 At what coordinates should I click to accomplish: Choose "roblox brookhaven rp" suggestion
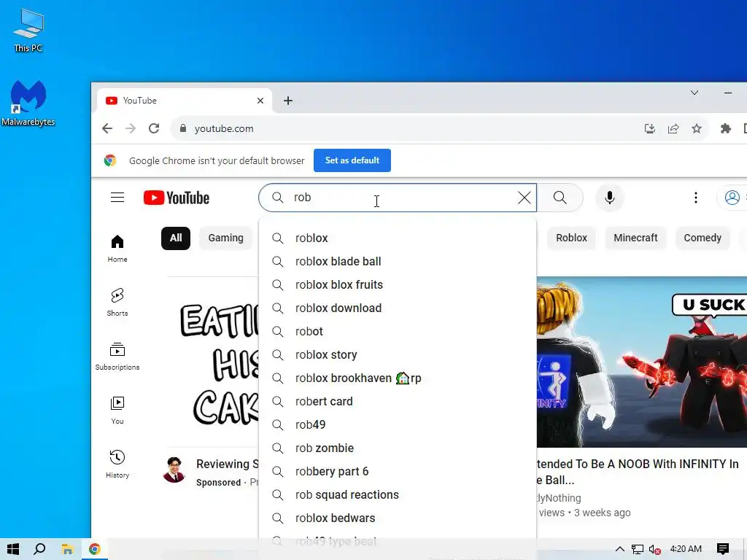tap(398, 378)
